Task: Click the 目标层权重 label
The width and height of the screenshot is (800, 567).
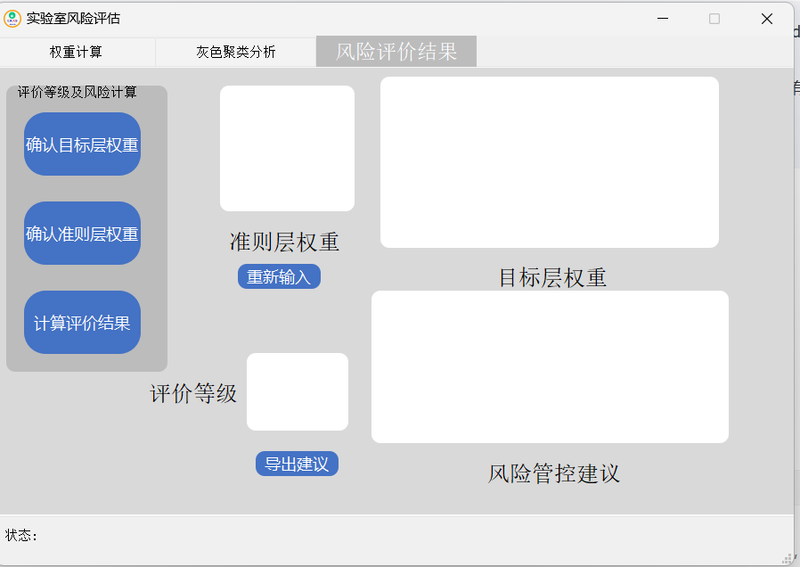Action: pos(553,278)
